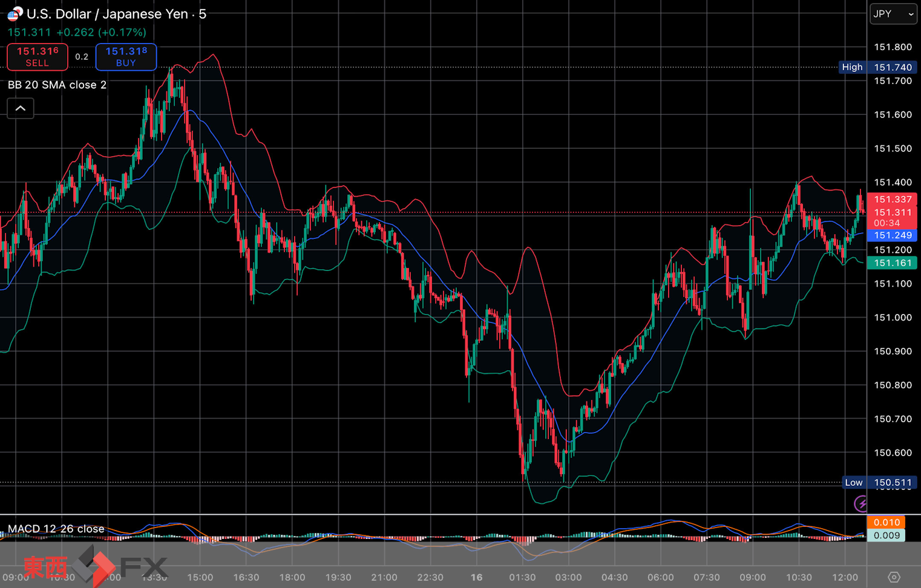Click the orange MACD 0.010 value label

[x=886, y=522]
